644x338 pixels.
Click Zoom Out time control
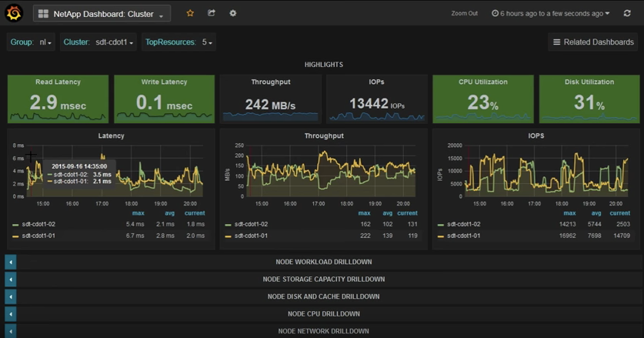click(464, 13)
